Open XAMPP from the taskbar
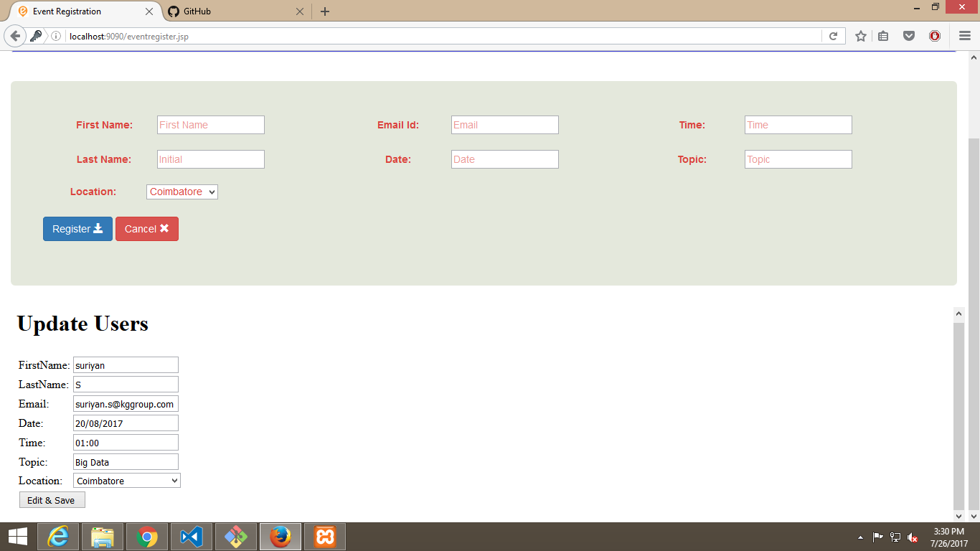Viewport: 980px width, 551px height. [325, 537]
